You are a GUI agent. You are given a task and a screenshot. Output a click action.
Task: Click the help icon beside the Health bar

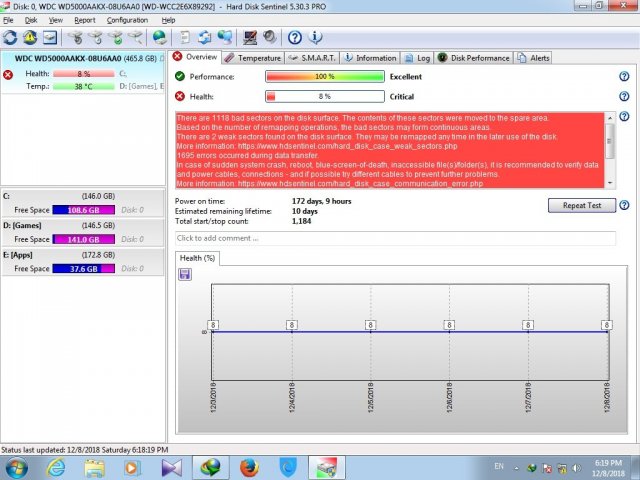pos(623,97)
